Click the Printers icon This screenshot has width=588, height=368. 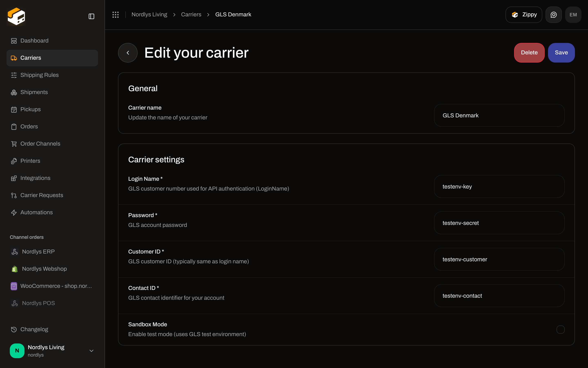point(14,161)
